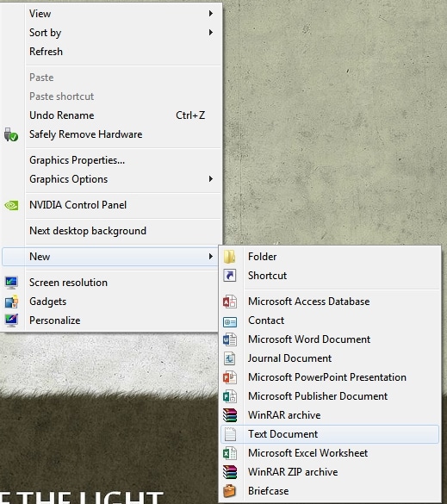Click the Journal Document icon

(x=230, y=358)
